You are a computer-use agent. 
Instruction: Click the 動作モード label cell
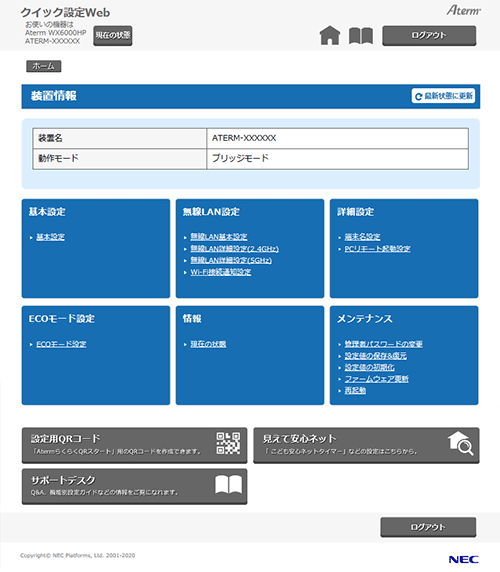[120, 159]
